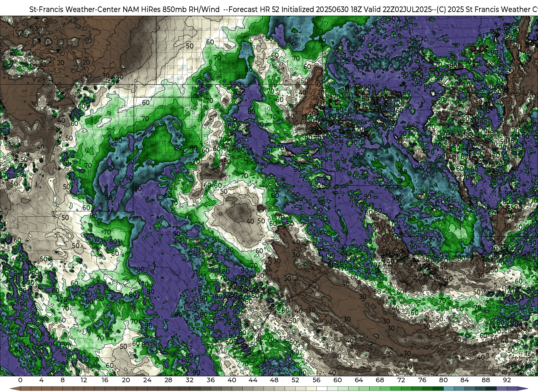
Task: Click the color legend scale label 48
Action: (274, 380)
